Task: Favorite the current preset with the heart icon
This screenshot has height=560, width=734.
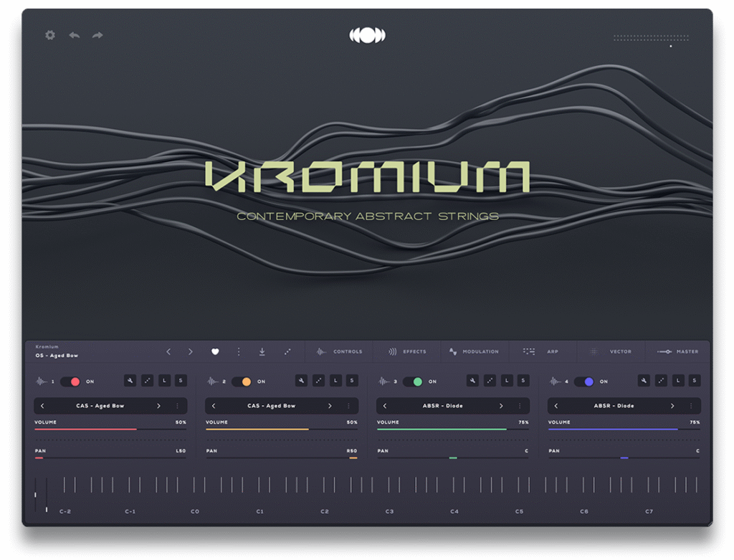Action: click(215, 351)
